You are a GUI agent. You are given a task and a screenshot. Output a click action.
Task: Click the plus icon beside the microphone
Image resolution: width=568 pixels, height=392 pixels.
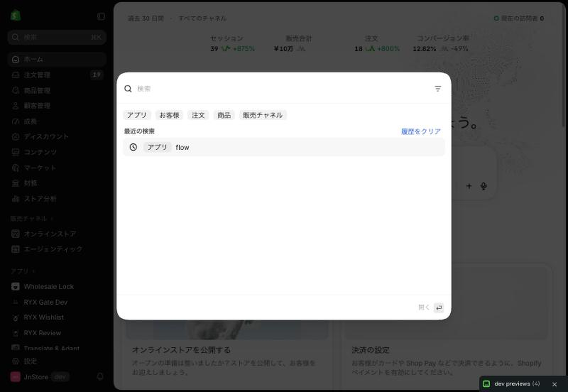(x=469, y=186)
